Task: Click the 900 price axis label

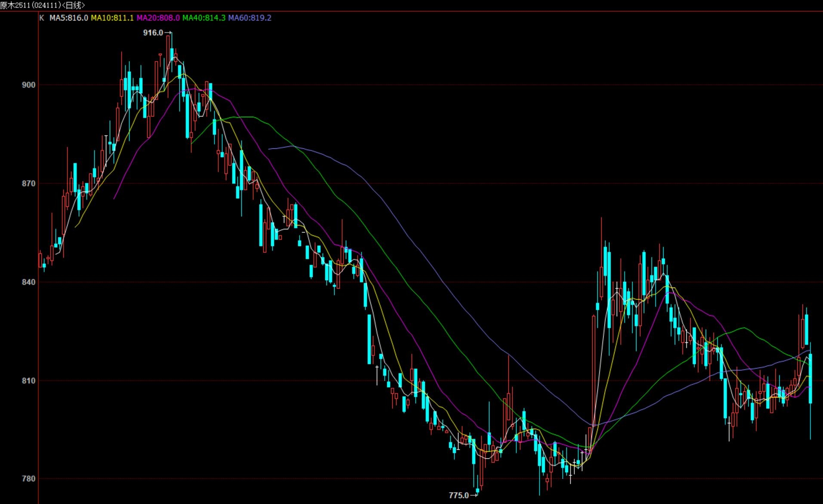Action: pos(28,85)
